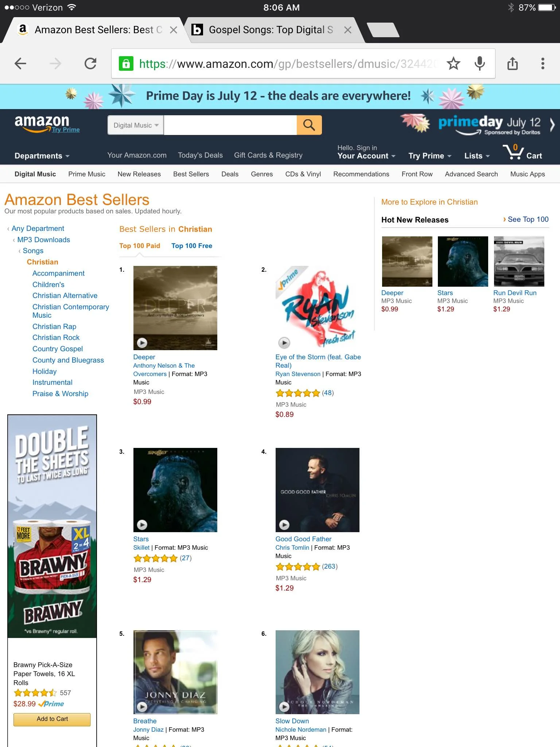
Task: Expand the Digital Music search category dropdown
Action: [x=136, y=125]
